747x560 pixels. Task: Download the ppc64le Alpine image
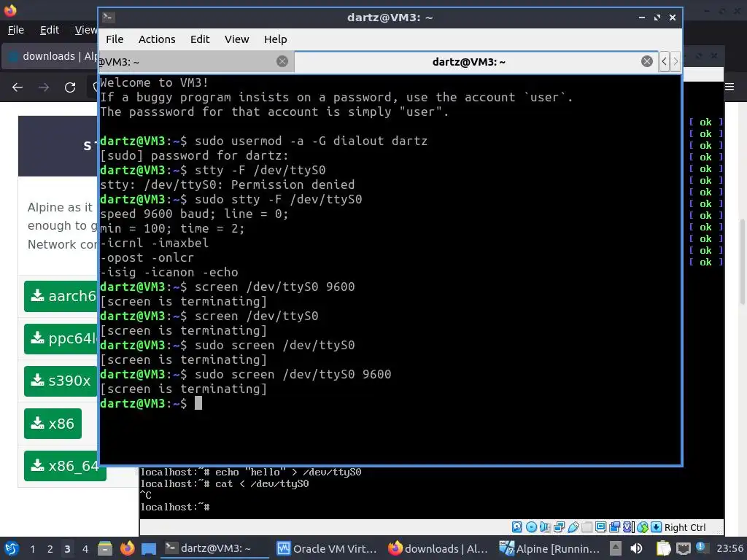(61, 338)
